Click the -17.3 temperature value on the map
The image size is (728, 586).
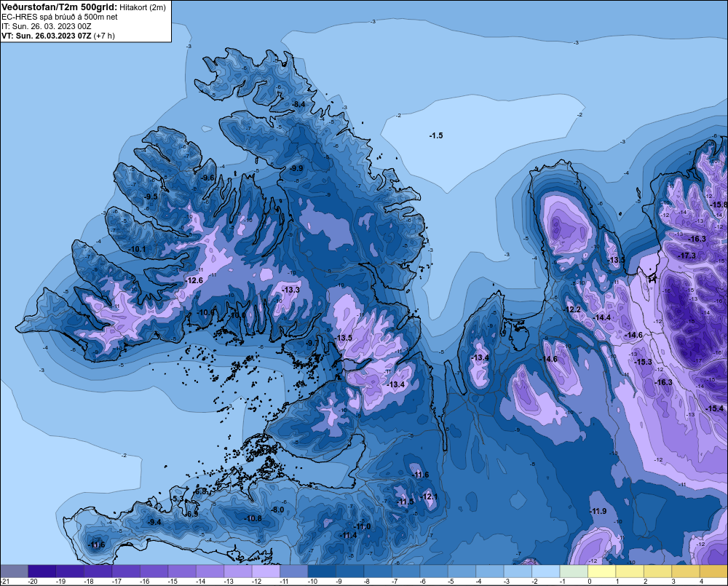[687, 256]
